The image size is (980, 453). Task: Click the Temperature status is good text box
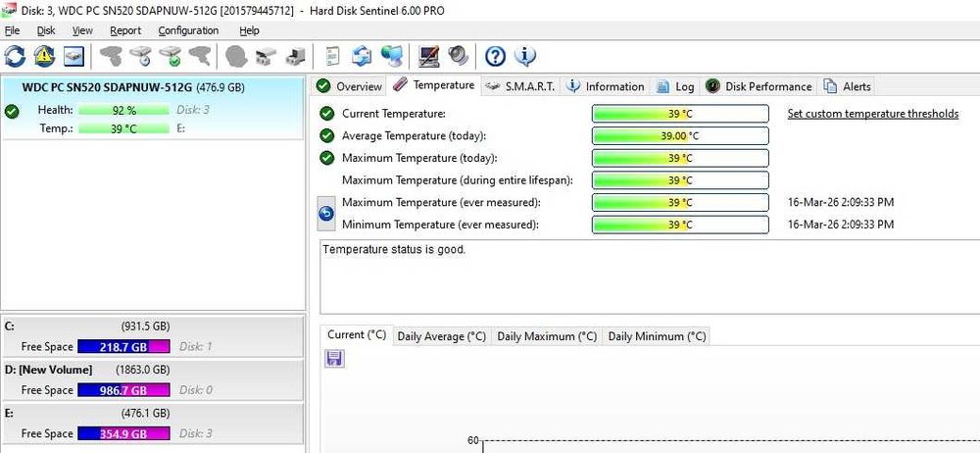click(650, 276)
